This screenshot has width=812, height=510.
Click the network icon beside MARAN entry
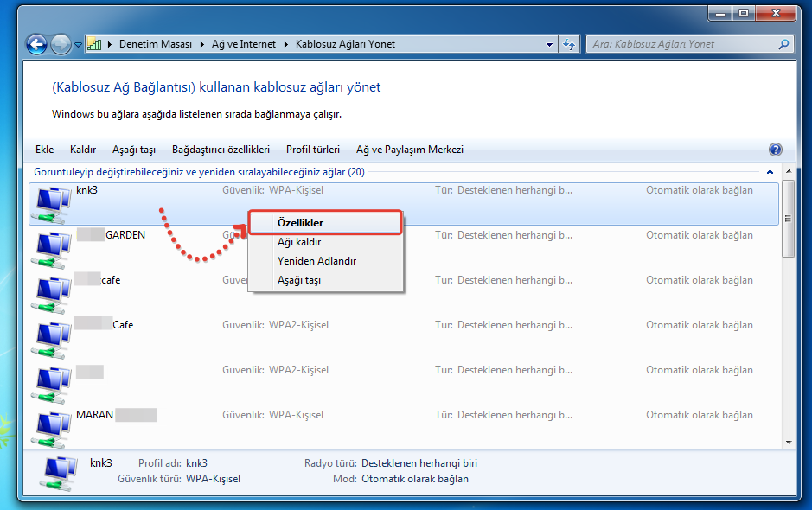[x=51, y=429]
